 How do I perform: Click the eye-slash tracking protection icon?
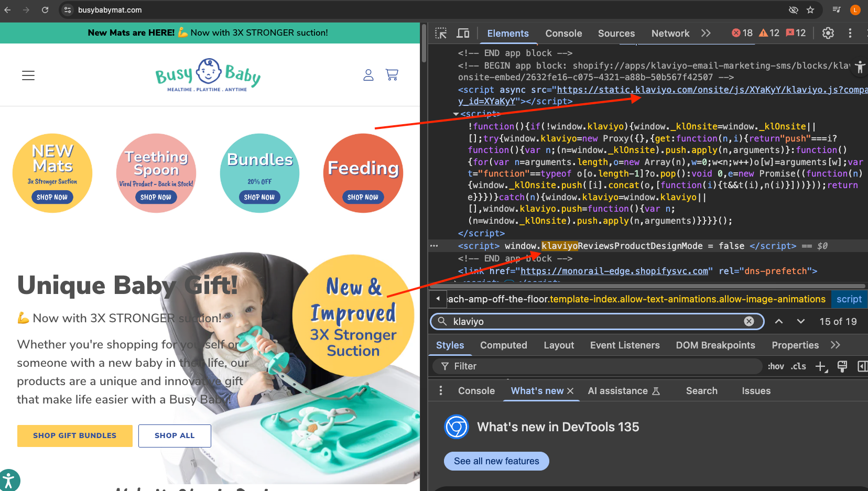coord(794,10)
